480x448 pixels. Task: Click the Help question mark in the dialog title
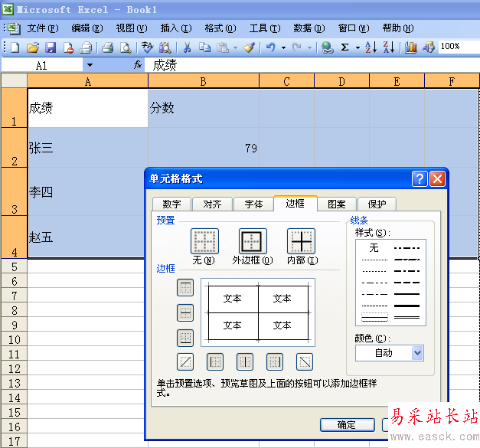pos(420,178)
